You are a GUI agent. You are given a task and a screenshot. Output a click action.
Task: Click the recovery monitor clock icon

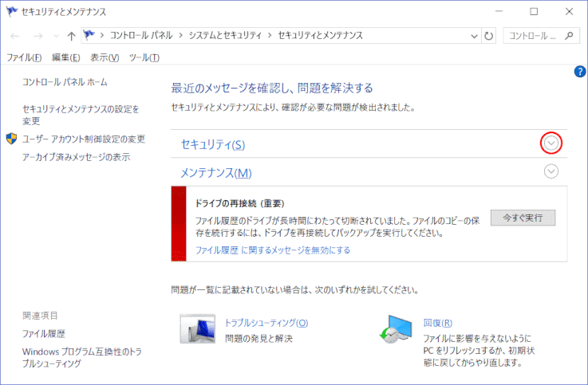tap(396, 329)
